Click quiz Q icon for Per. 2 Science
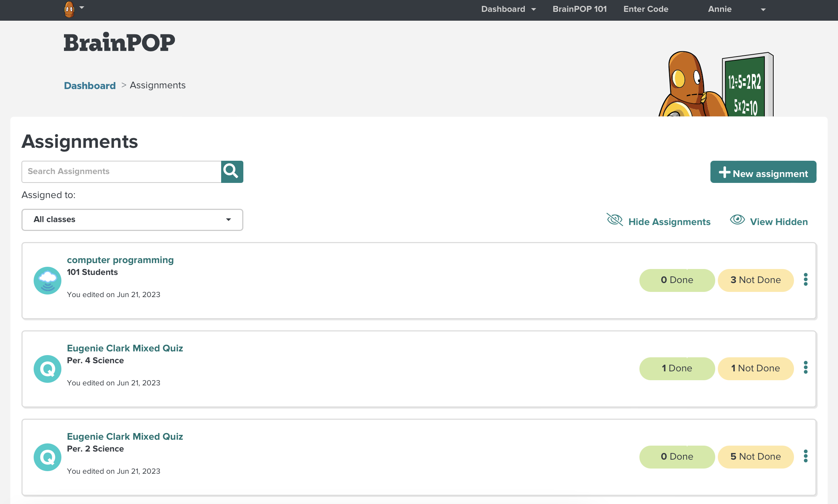Screen dimensions: 838x504 tap(47, 457)
